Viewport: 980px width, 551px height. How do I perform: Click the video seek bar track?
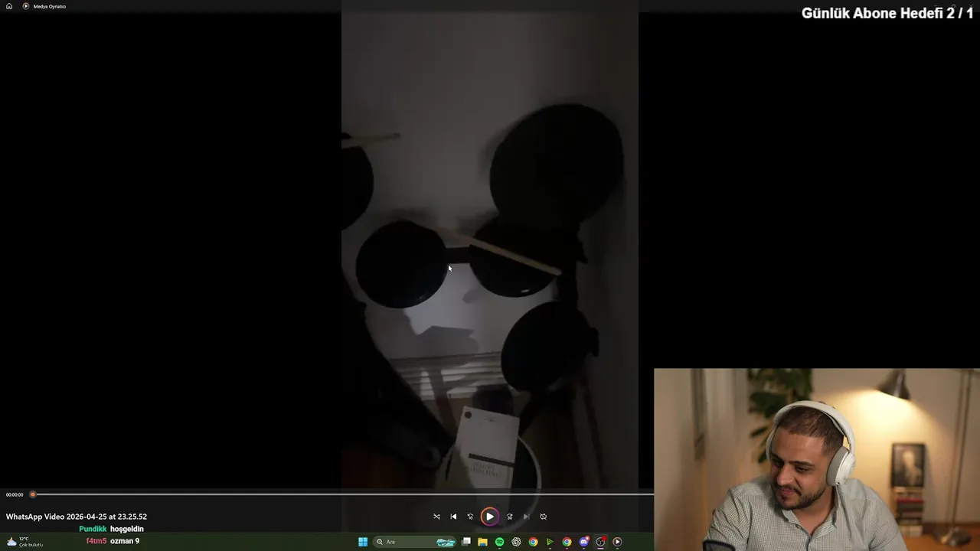coord(343,494)
